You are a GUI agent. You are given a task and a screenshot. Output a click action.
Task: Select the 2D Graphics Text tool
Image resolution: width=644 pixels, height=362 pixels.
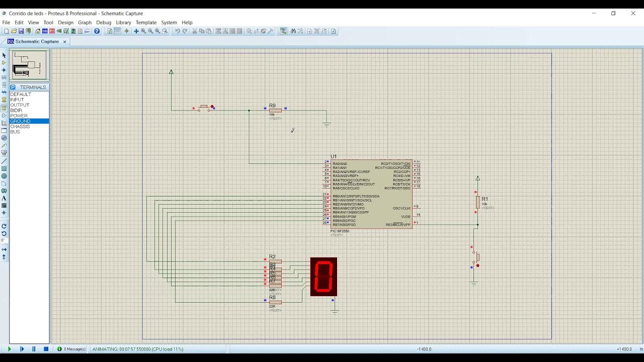coord(4,198)
